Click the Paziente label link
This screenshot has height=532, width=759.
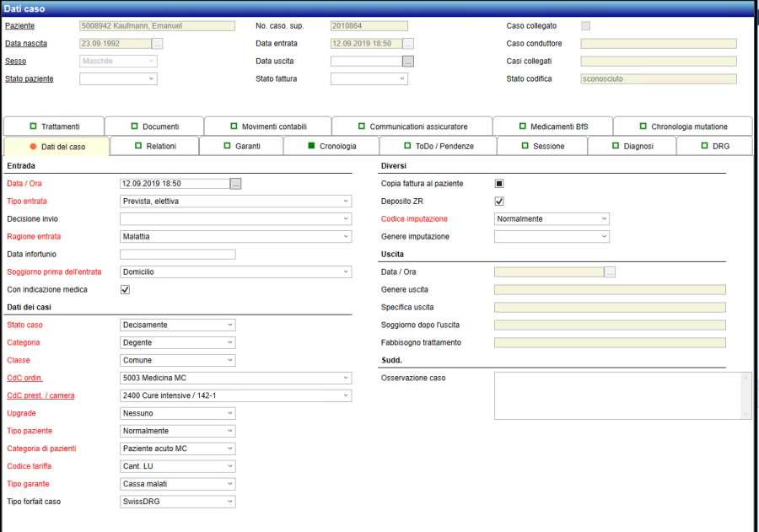pos(20,26)
